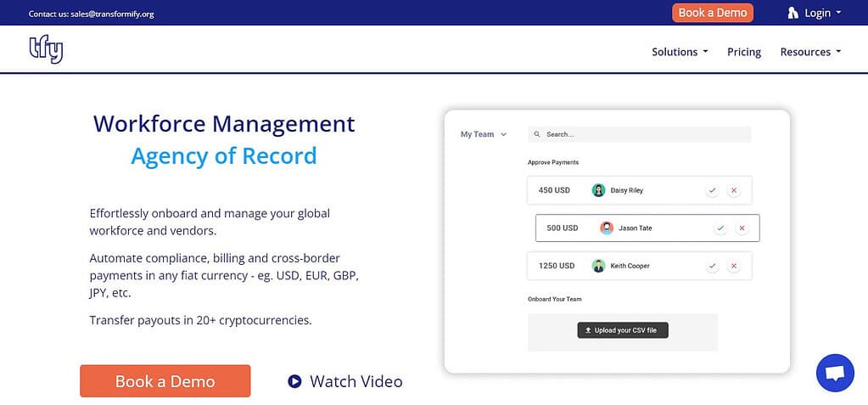Go to the Pricing page
Viewport: 868px width, 405px height.
744,52
